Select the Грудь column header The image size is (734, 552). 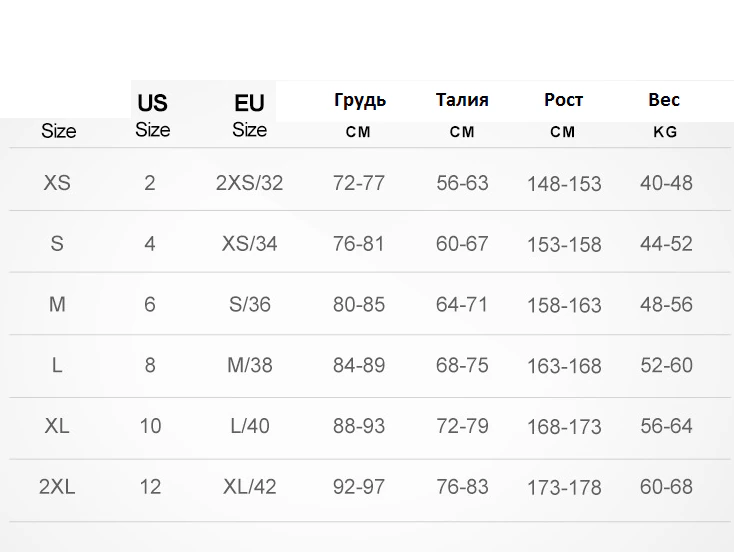tap(360, 115)
